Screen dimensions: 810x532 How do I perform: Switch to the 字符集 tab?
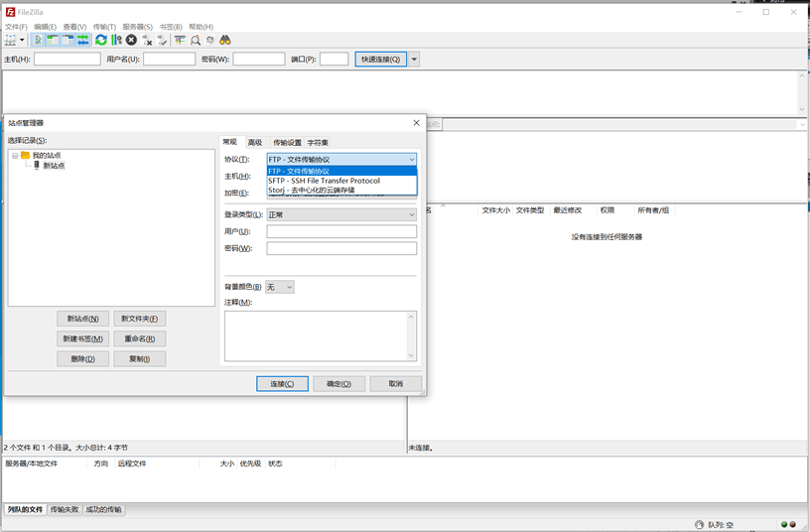point(318,143)
